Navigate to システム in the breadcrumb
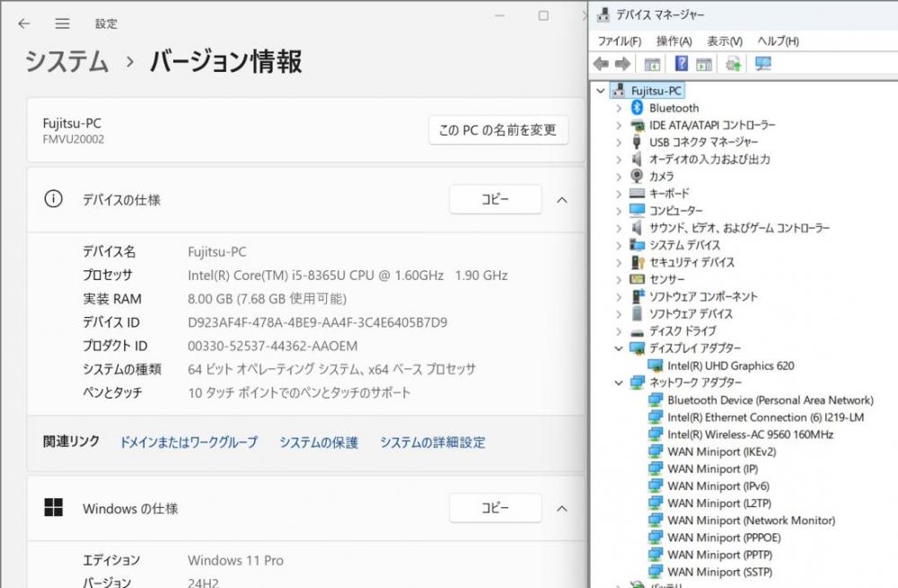The image size is (898, 588). click(x=66, y=61)
